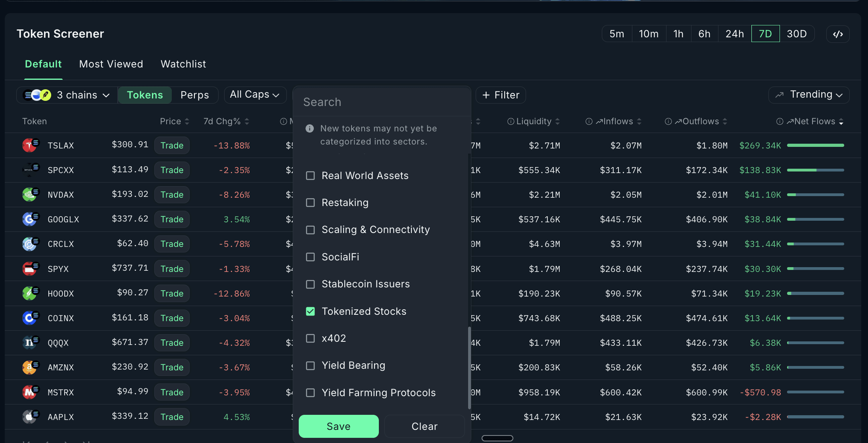
Task: Click the SPCXX token logo icon
Action: 30,170
